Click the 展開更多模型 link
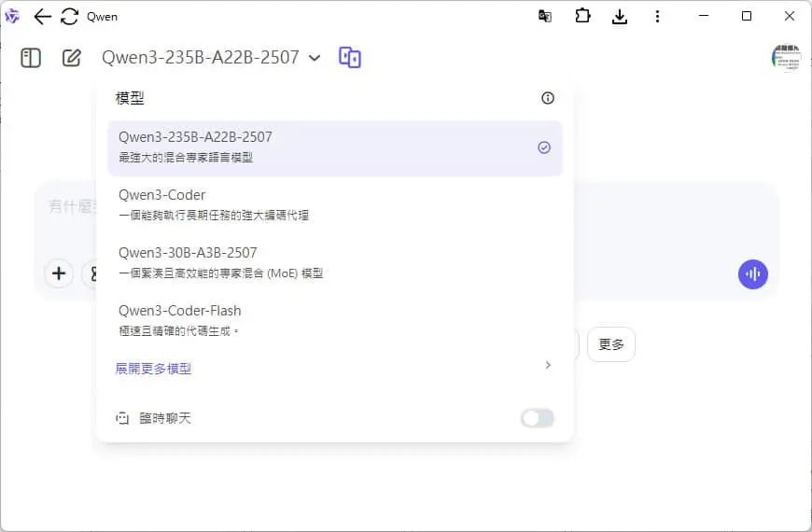The height and width of the screenshot is (532, 812). point(153,369)
